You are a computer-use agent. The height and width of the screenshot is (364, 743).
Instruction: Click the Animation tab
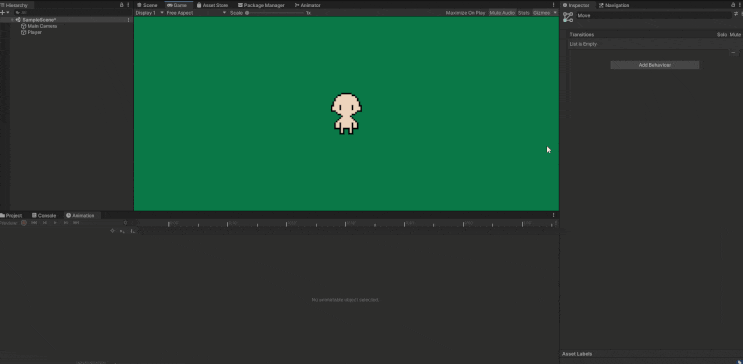81,215
